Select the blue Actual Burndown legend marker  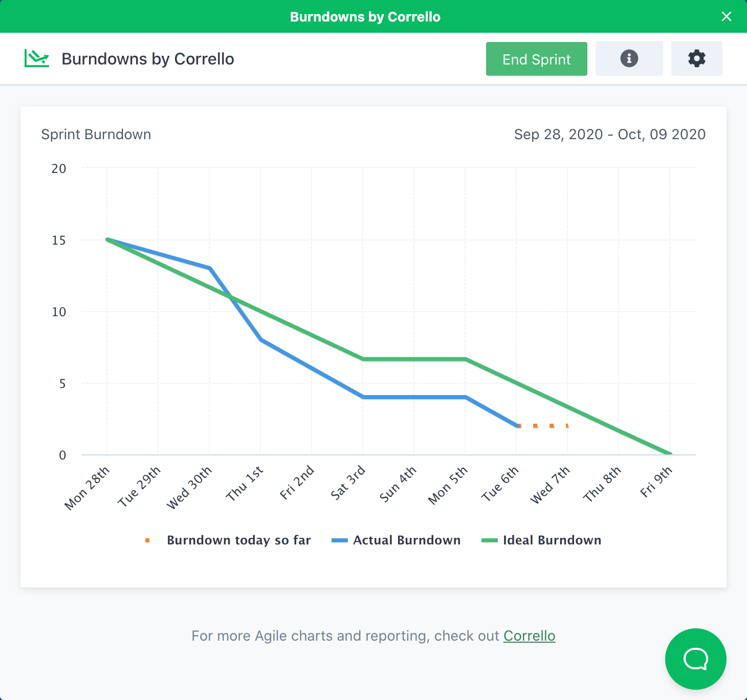click(340, 540)
